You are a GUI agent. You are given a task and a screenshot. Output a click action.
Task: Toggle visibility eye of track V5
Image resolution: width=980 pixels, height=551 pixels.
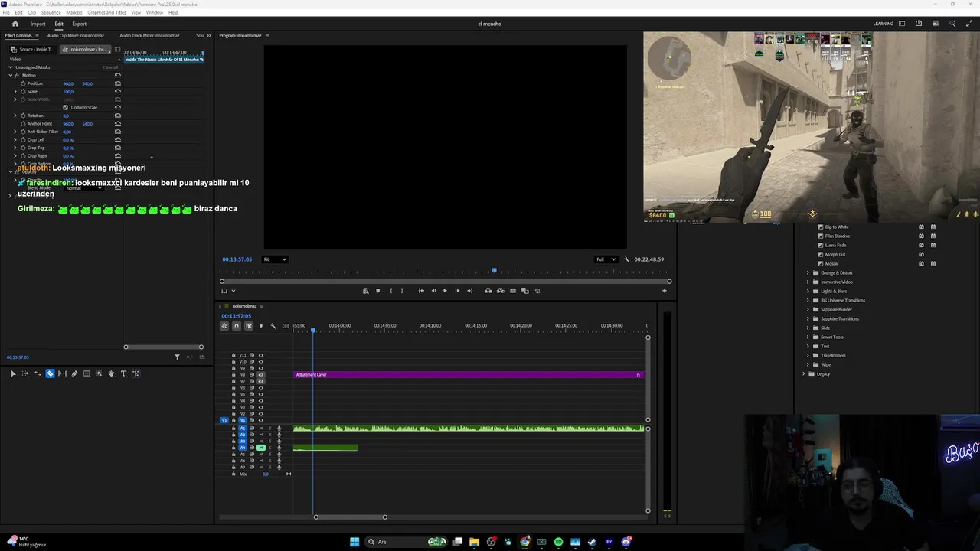pos(260,394)
